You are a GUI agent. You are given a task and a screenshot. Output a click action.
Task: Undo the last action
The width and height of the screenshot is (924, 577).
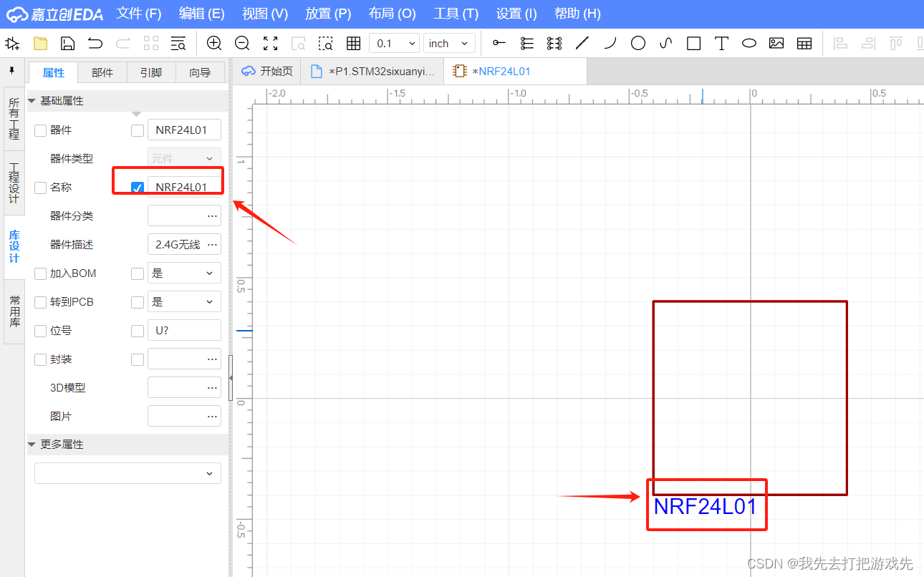pyautogui.click(x=95, y=44)
